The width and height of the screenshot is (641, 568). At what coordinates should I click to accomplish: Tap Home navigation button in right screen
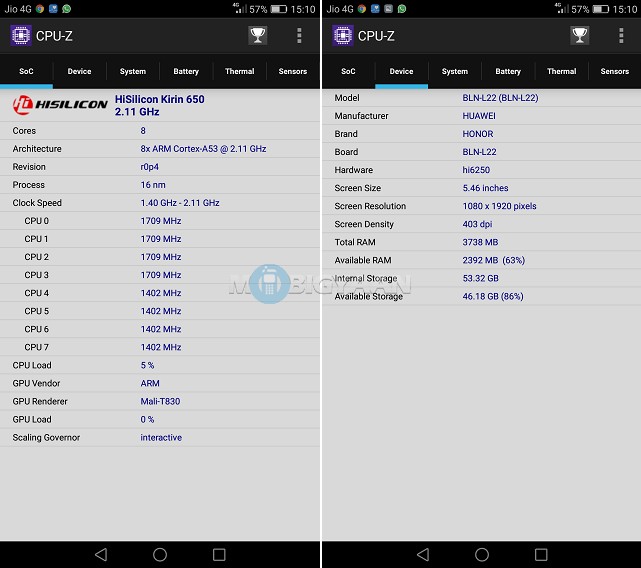[482, 555]
